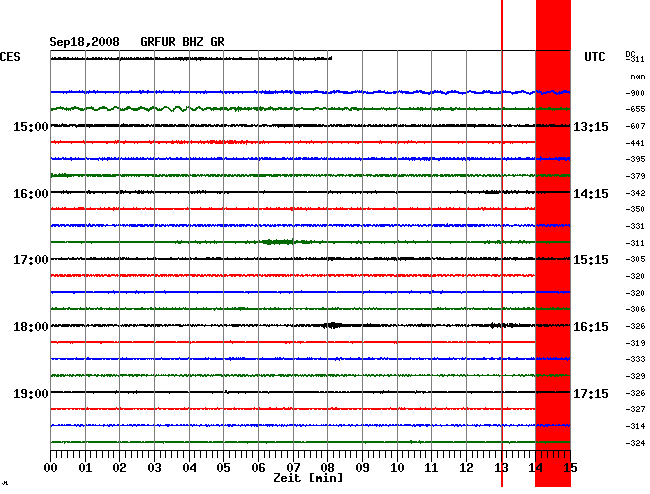The height and width of the screenshot is (494, 650).
Task: Click the -314 DC offset value
Action: [635, 426]
